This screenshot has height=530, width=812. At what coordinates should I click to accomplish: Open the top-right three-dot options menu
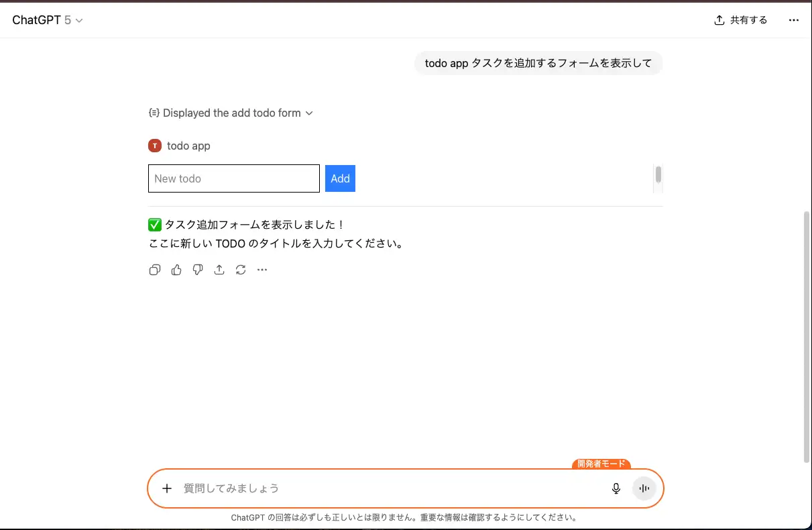[794, 20]
